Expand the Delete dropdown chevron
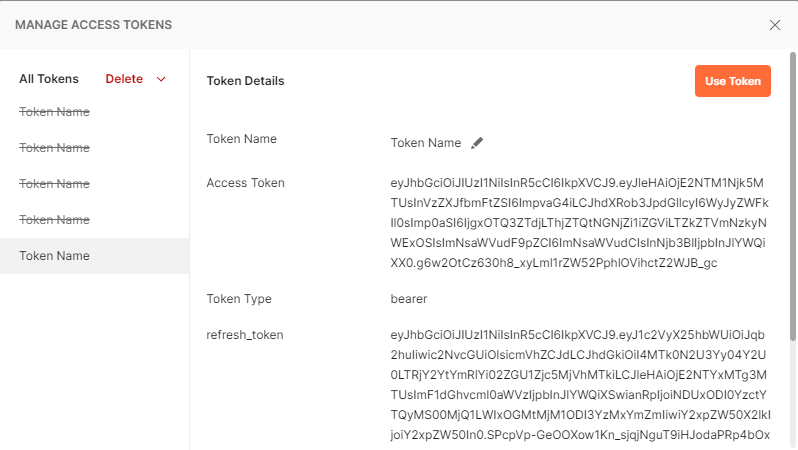798x450 pixels. click(161, 79)
